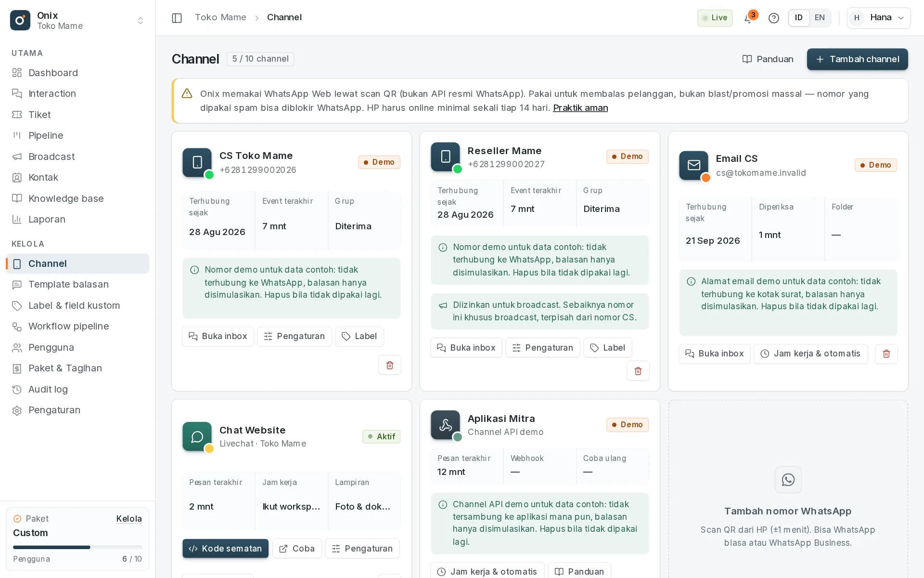The image size is (924, 578).
Task: Delete the CS Toko Mame channel
Action: [x=389, y=365]
